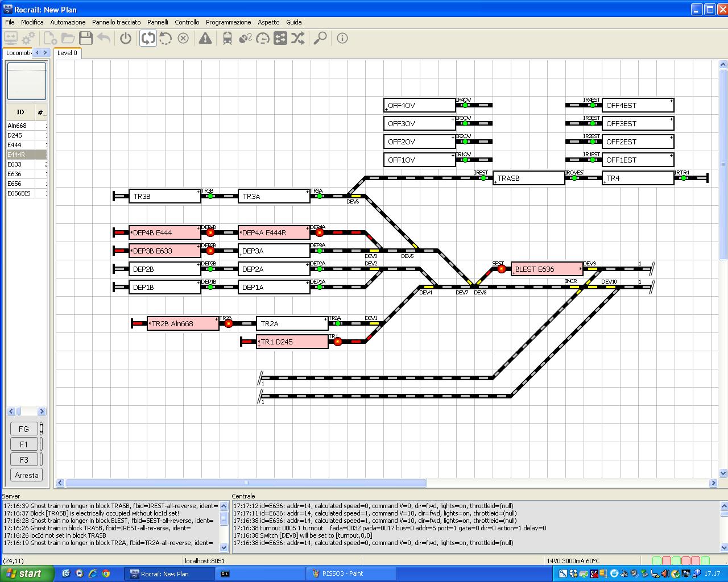This screenshot has height=582, width=728.
Task: Toggle automatic mode with the looped arrows icon
Action: (x=148, y=39)
